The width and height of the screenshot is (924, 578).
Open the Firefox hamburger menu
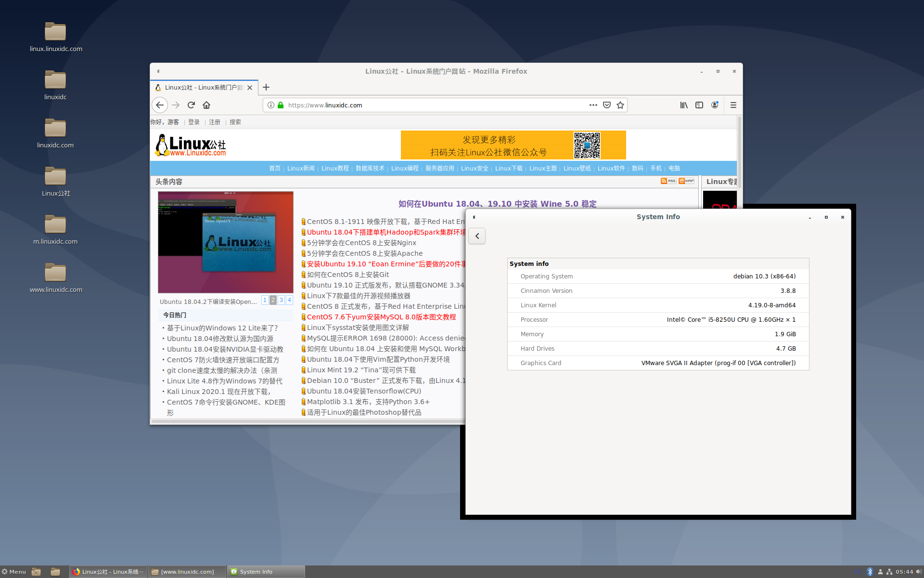click(733, 105)
